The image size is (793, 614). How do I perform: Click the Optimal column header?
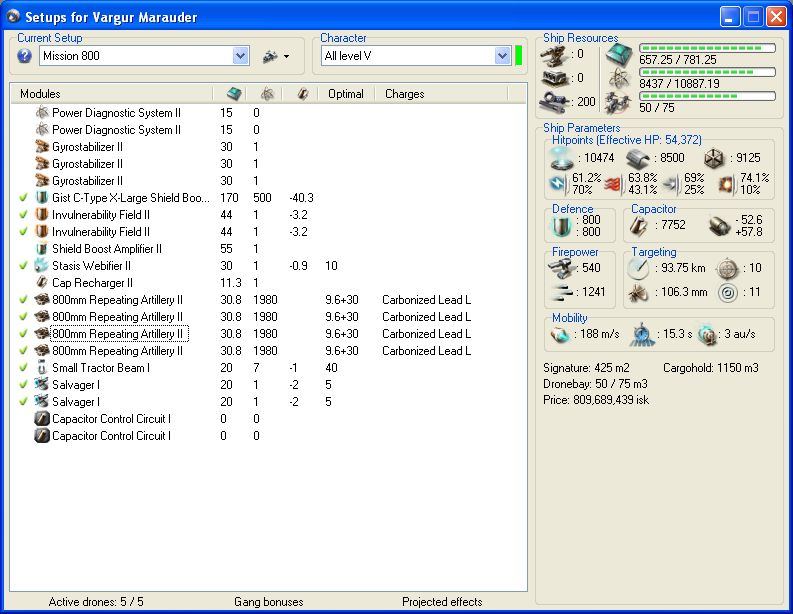click(346, 94)
